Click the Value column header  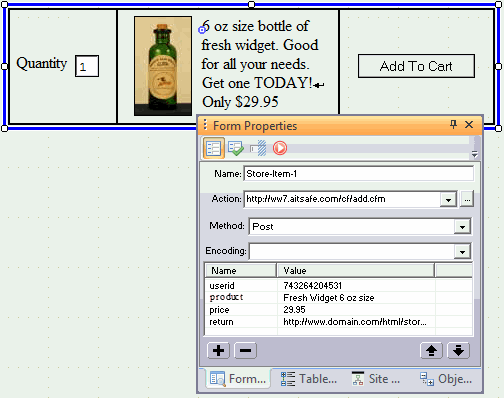tap(356, 270)
